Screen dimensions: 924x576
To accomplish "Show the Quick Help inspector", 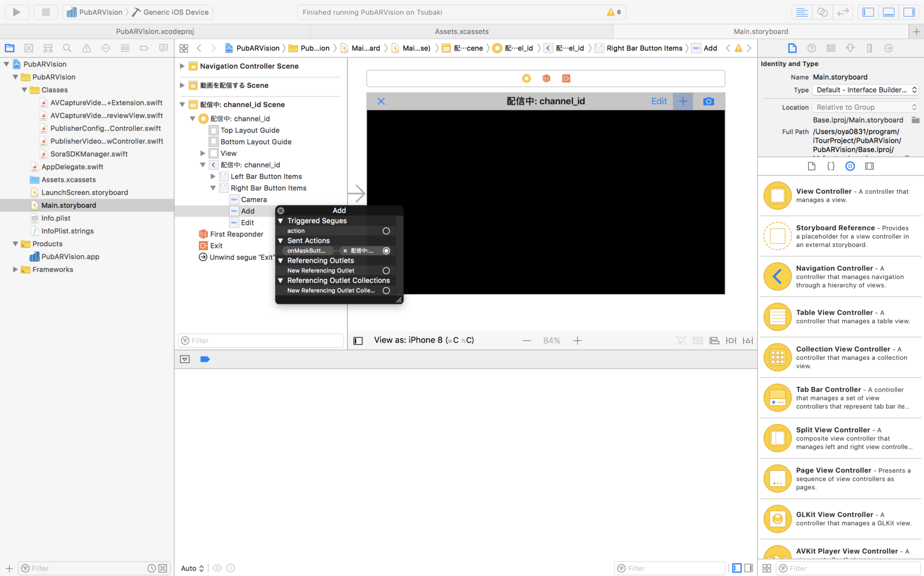I will (811, 48).
